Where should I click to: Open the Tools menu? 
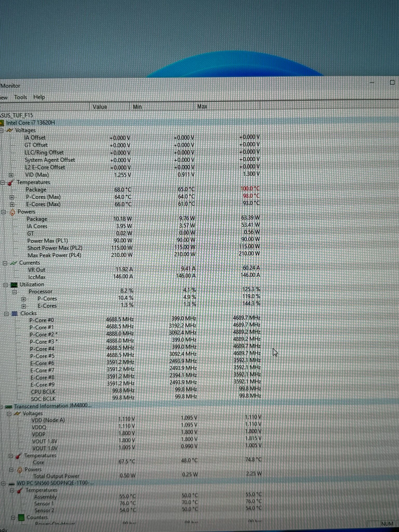(21, 97)
